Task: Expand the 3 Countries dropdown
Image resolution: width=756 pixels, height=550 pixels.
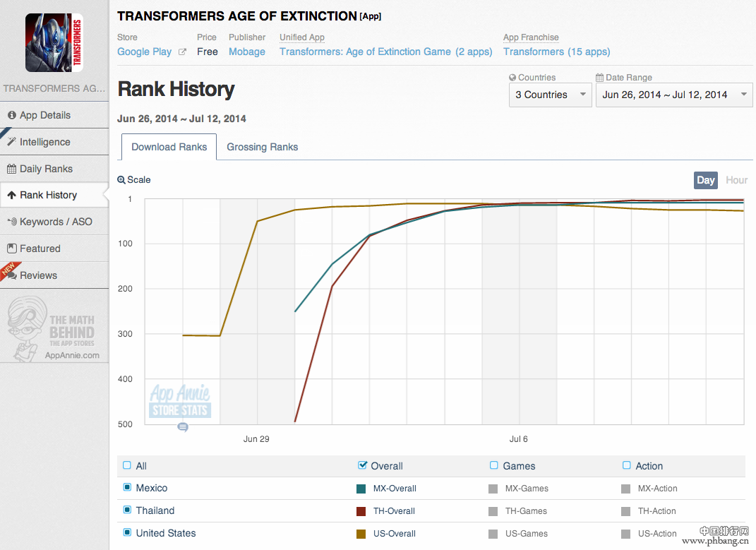Action: 550,95
